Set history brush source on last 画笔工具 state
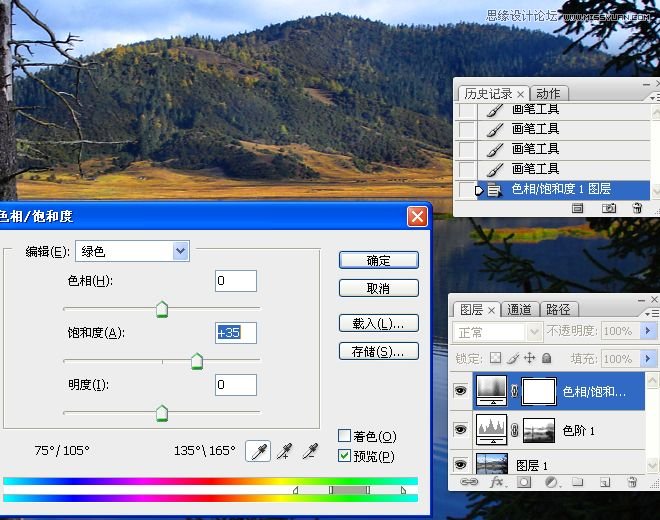The image size is (660, 520). [466, 169]
